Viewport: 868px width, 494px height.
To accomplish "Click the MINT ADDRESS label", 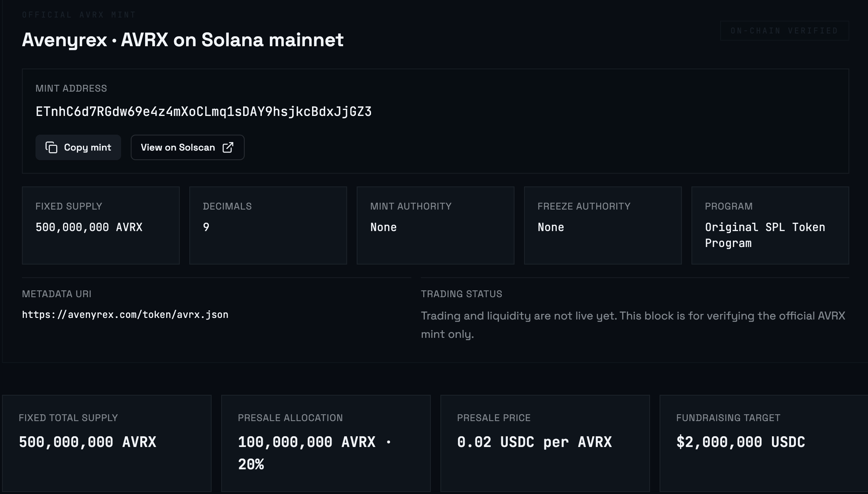I will click(71, 88).
